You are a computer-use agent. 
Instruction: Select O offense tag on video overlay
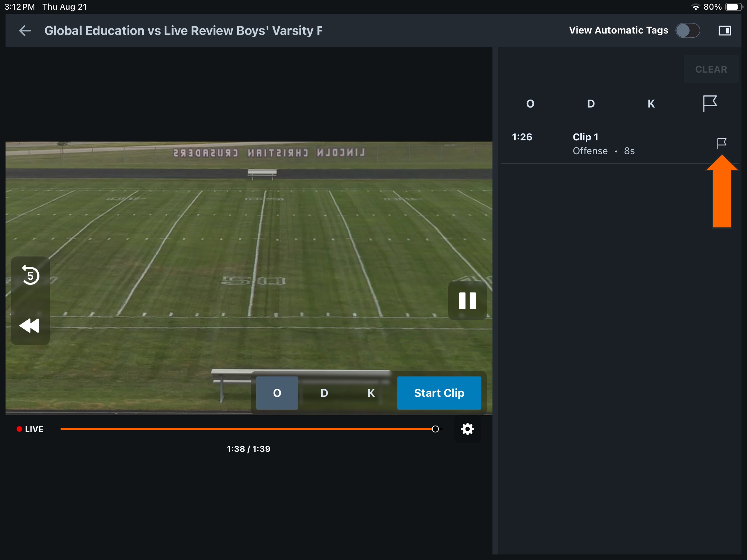(x=277, y=393)
